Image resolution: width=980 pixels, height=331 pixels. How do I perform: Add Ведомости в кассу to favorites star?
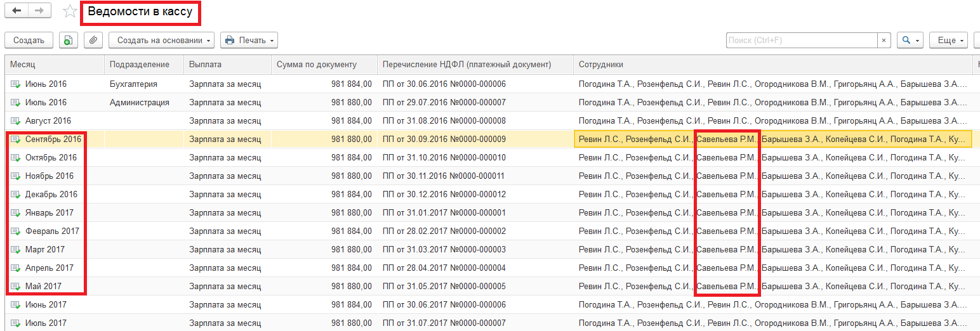tap(70, 11)
